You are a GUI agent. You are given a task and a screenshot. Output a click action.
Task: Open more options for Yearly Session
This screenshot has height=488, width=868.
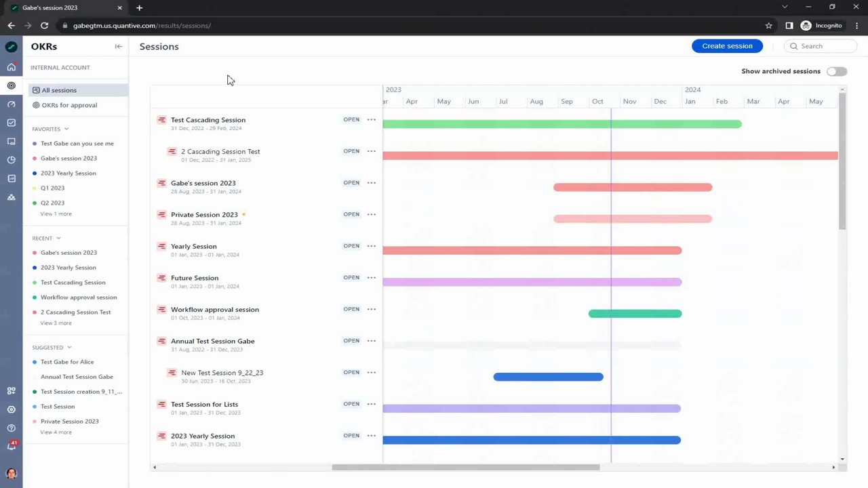372,246
